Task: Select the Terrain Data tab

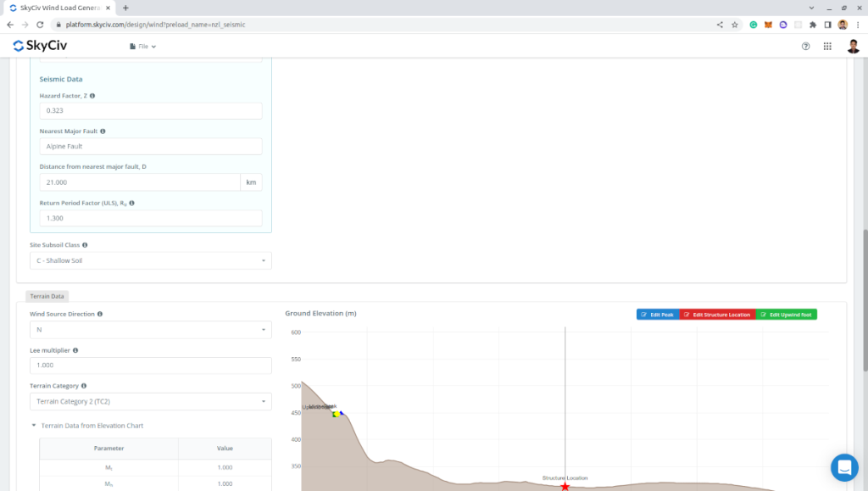Action: (47, 296)
